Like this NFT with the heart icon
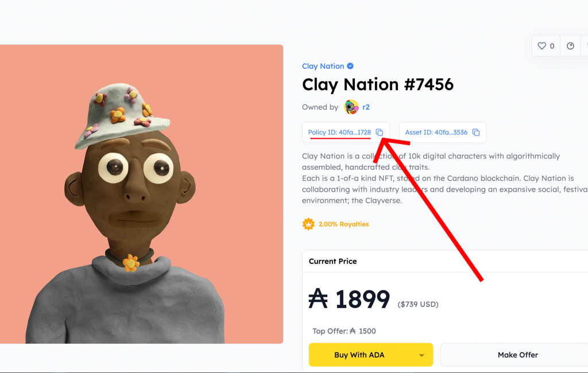 click(541, 46)
